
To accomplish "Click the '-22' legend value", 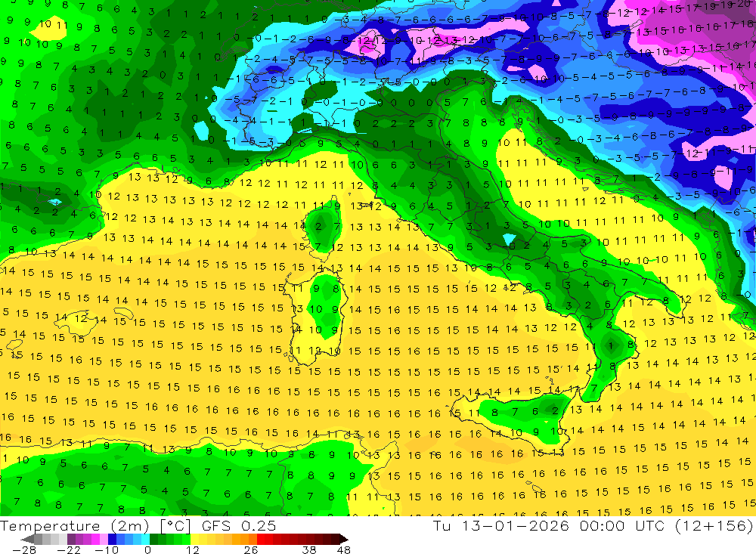I will (x=69, y=549).
